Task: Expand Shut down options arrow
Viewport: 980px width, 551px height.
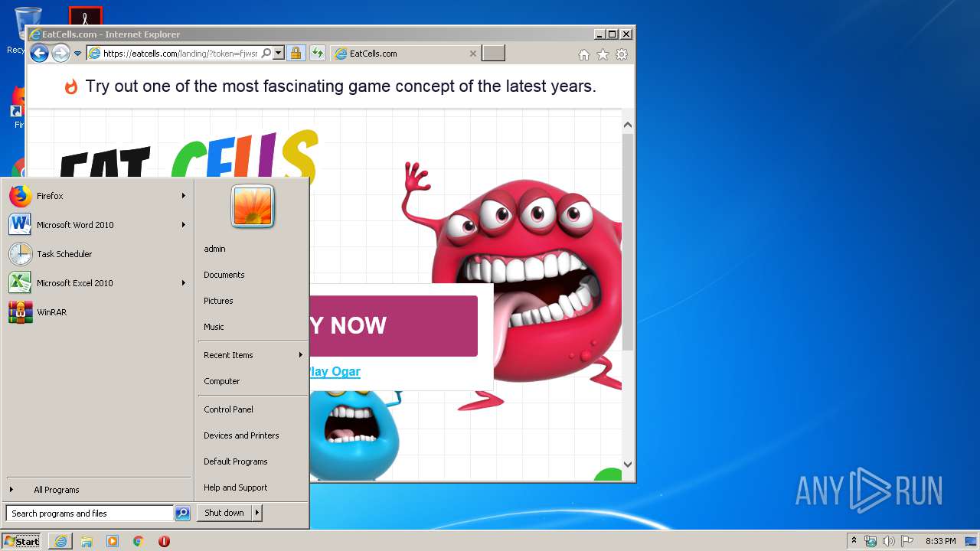Action: pos(257,513)
